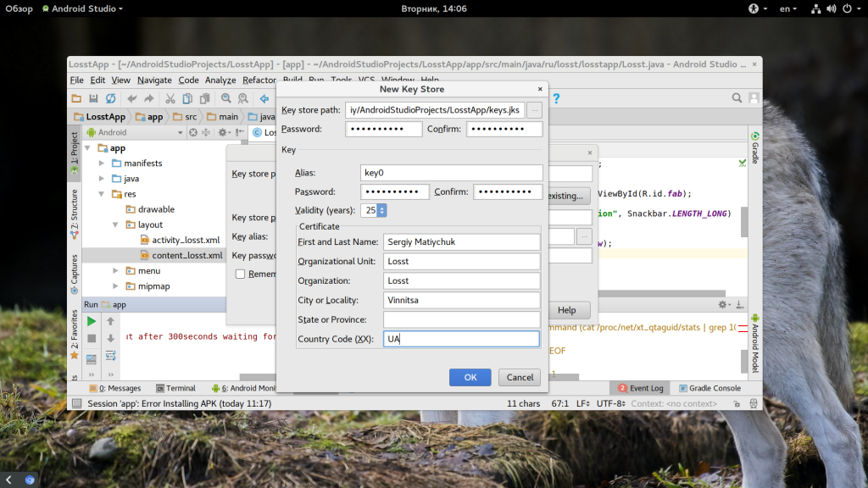Collapse the layout folder
The height and width of the screenshot is (488, 868).
116,225
